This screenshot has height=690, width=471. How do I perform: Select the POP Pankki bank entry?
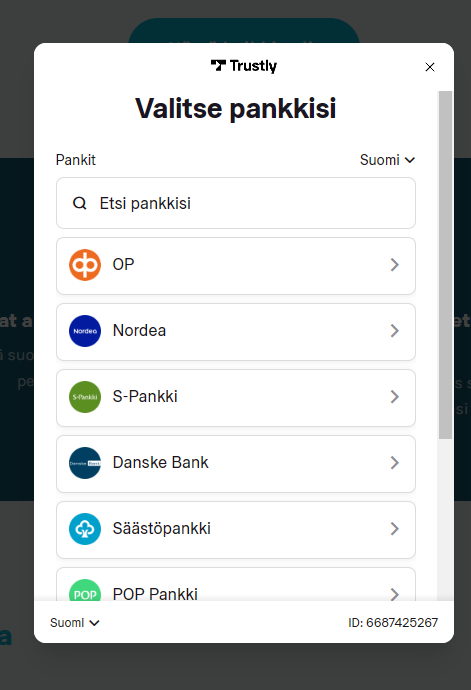coord(236,584)
